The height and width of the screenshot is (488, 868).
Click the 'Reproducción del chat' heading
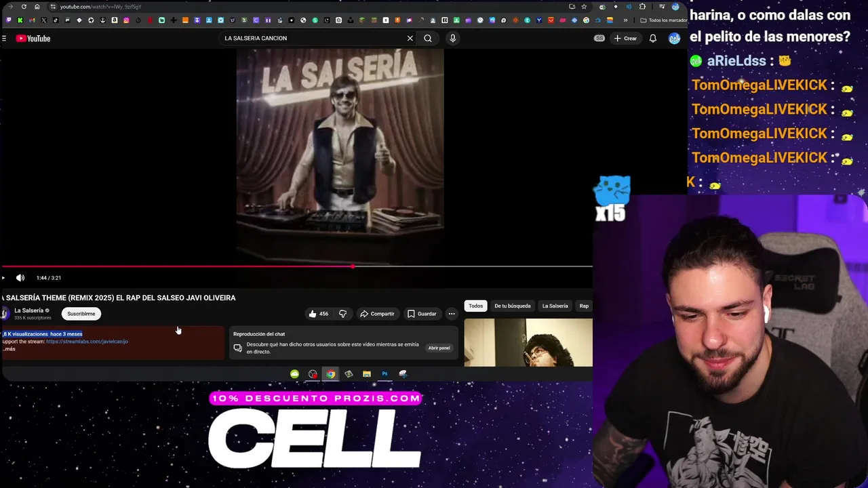pos(259,334)
